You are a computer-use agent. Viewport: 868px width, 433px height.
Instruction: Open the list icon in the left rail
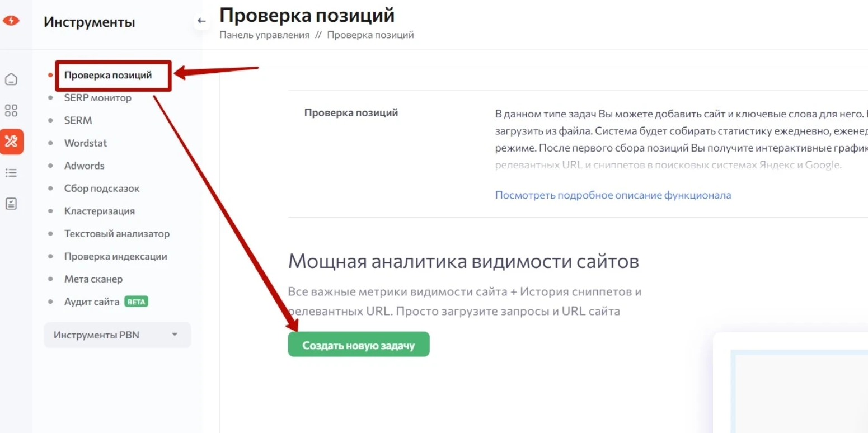[11, 173]
